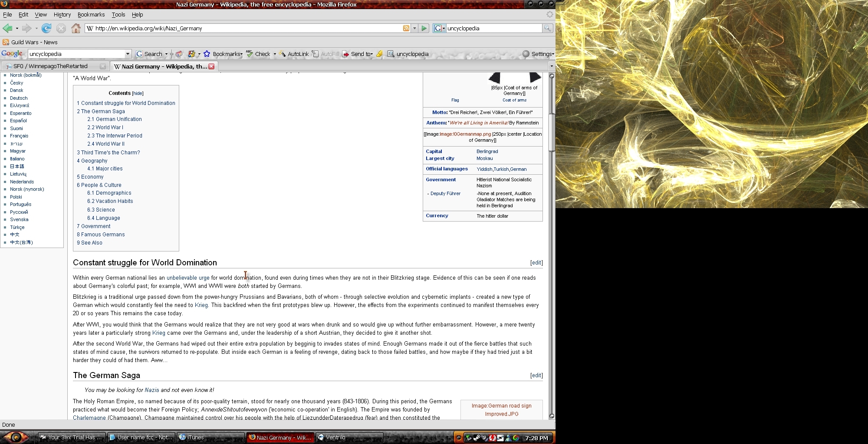Viewport: 868px width, 444px height.
Task: Jump to '2.2 World War I' in contents
Action: (x=105, y=127)
